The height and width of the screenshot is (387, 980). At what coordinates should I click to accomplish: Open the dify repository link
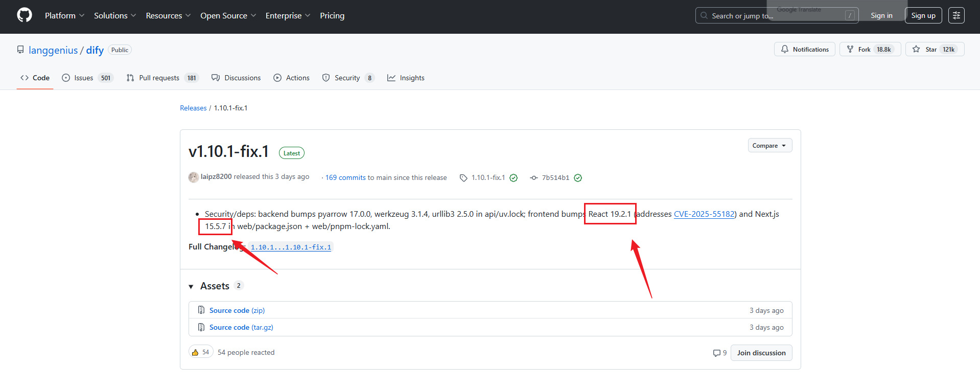click(95, 50)
